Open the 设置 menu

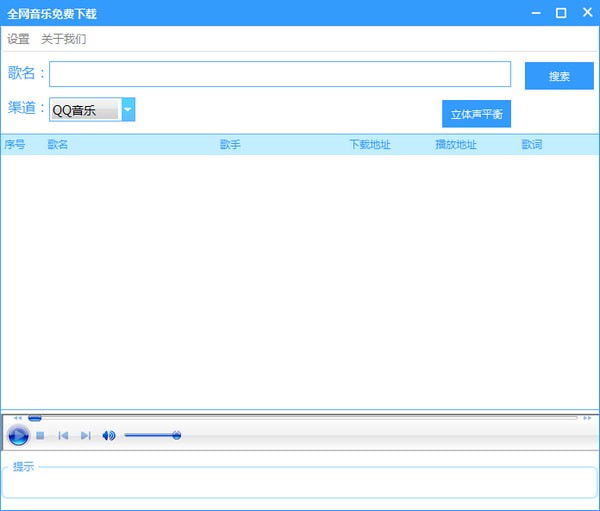18,39
